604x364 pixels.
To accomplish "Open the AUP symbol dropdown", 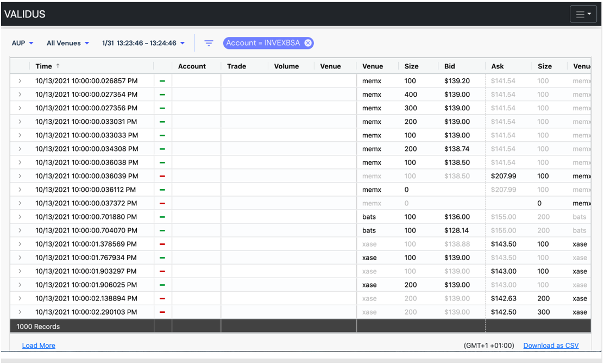I will (x=22, y=43).
